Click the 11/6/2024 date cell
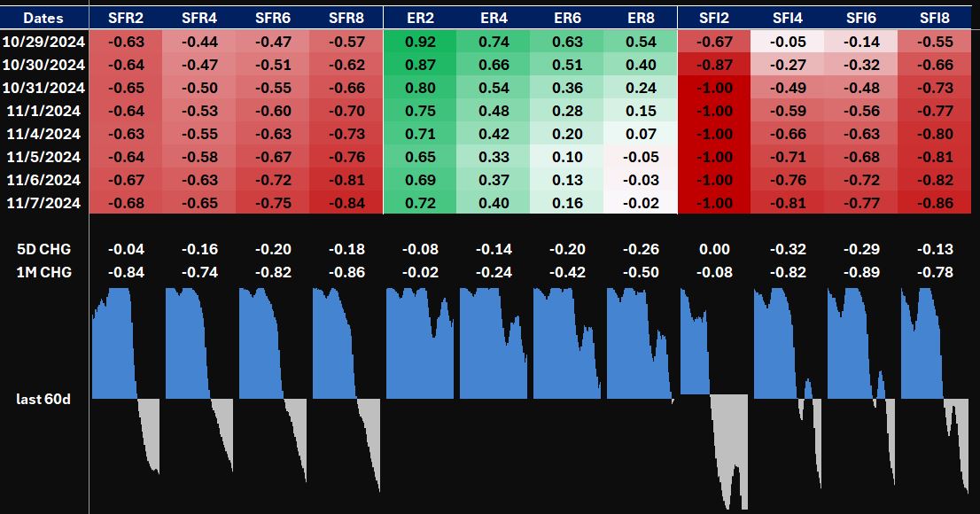The image size is (980, 514). point(43,180)
